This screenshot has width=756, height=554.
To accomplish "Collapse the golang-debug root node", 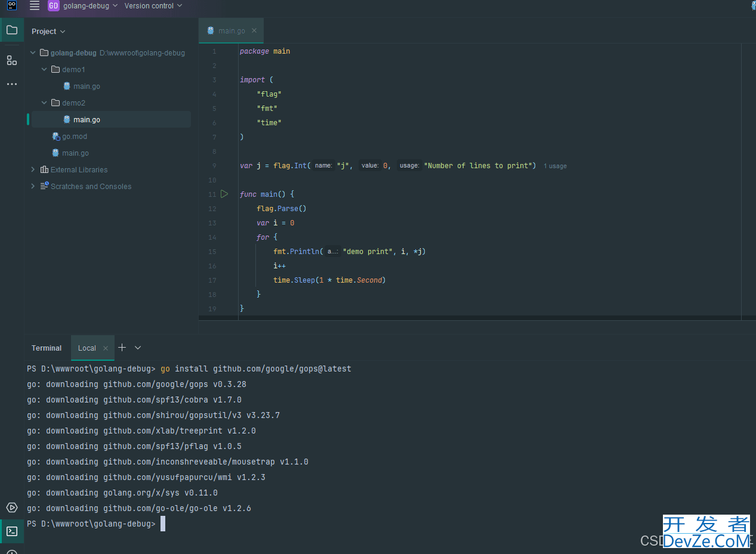I will coord(33,52).
